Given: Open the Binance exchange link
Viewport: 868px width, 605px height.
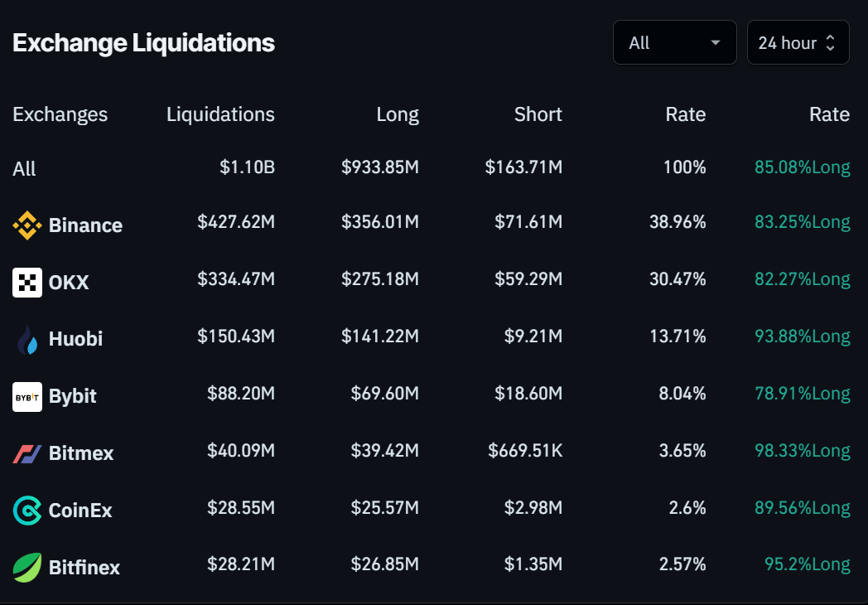Looking at the screenshot, I should pos(85,225).
